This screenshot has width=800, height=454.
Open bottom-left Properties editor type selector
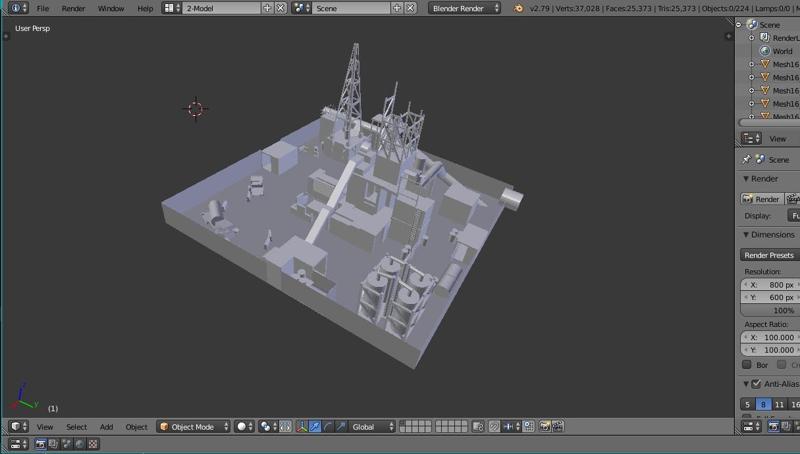pyautogui.click(x=18, y=444)
